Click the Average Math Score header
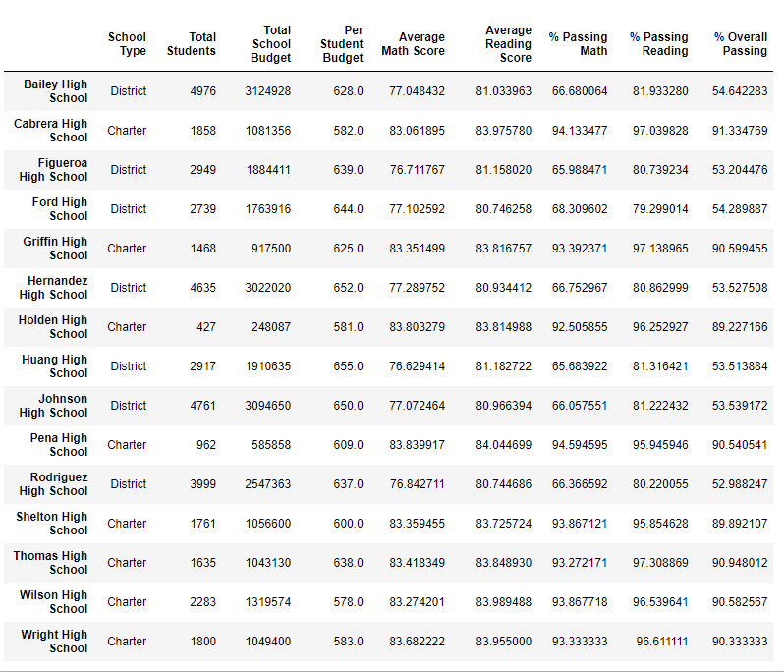784x672 pixels. (x=413, y=44)
